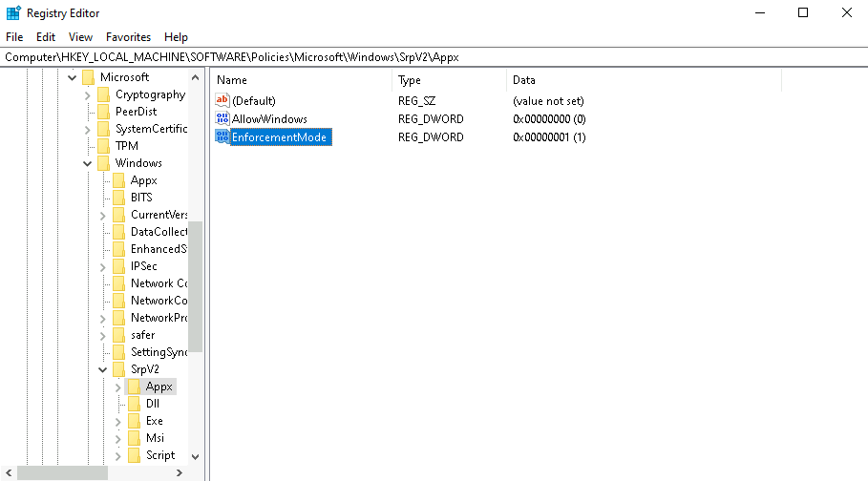Select the DataCollection folder icon
This screenshot has height=481, width=868.
click(119, 232)
